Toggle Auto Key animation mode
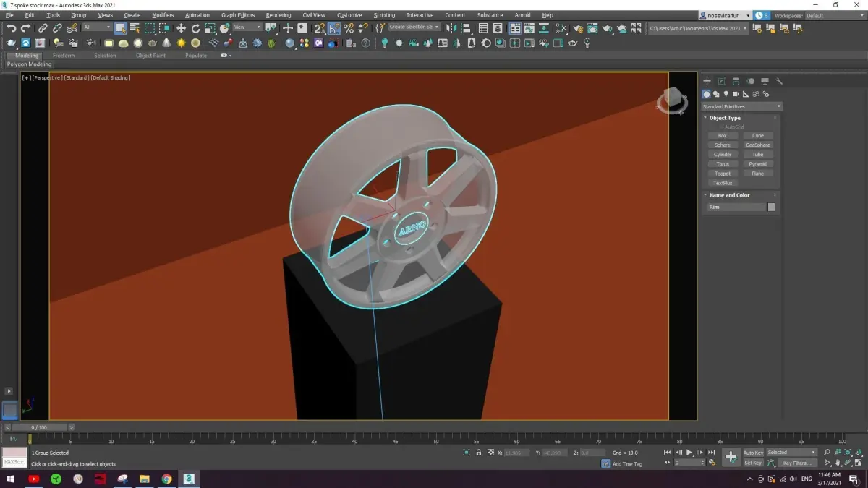The image size is (868, 488). (x=753, y=453)
